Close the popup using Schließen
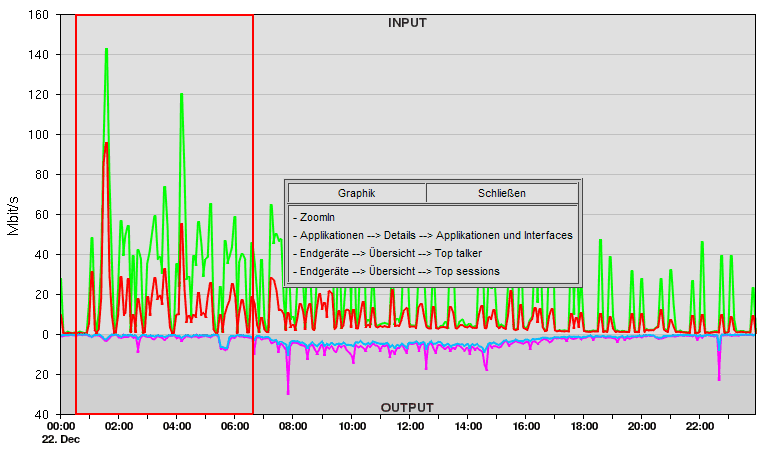The image size is (769, 455). pos(502,193)
